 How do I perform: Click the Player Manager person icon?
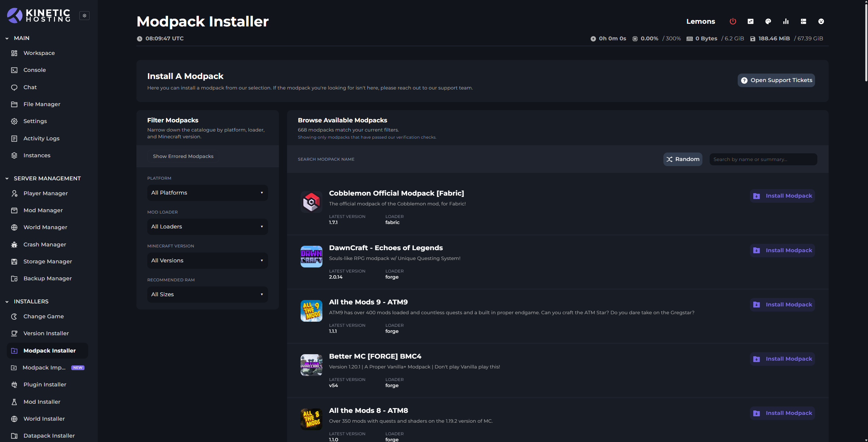[14, 194]
